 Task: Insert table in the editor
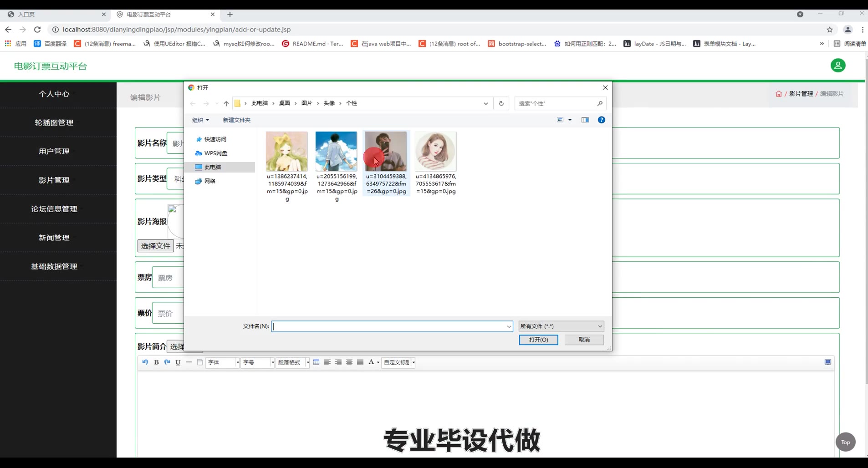[317, 362]
